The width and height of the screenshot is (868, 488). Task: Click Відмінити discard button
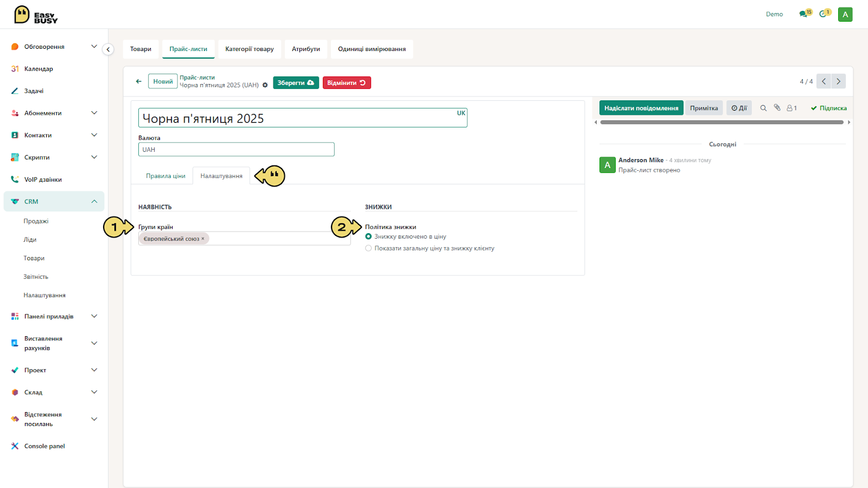tap(347, 82)
